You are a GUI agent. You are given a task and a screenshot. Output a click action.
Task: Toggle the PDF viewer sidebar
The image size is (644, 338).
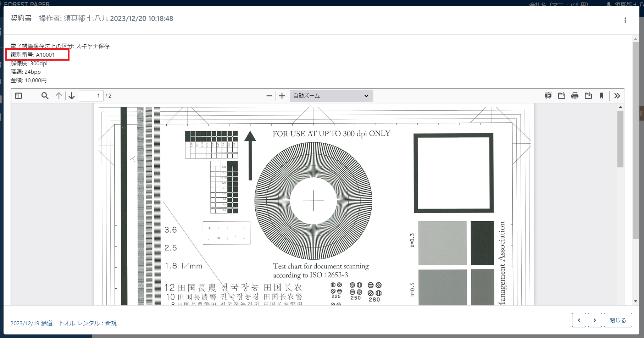pos(18,96)
